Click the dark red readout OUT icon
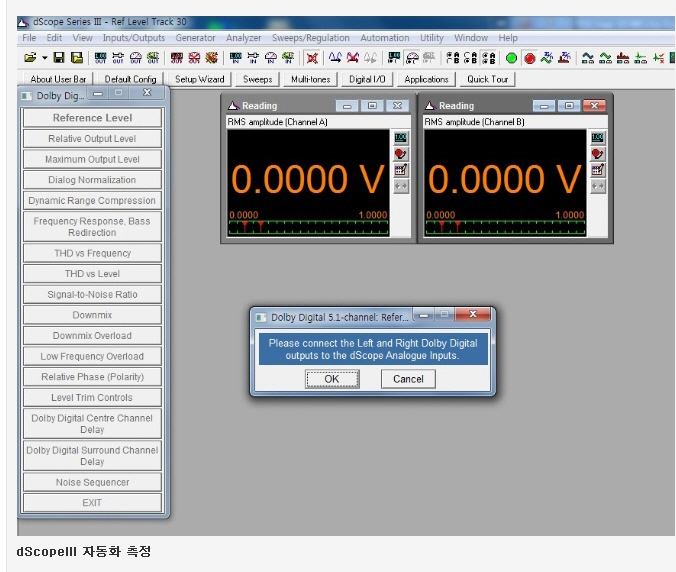Viewport: 676px width, 572px height. [176, 58]
